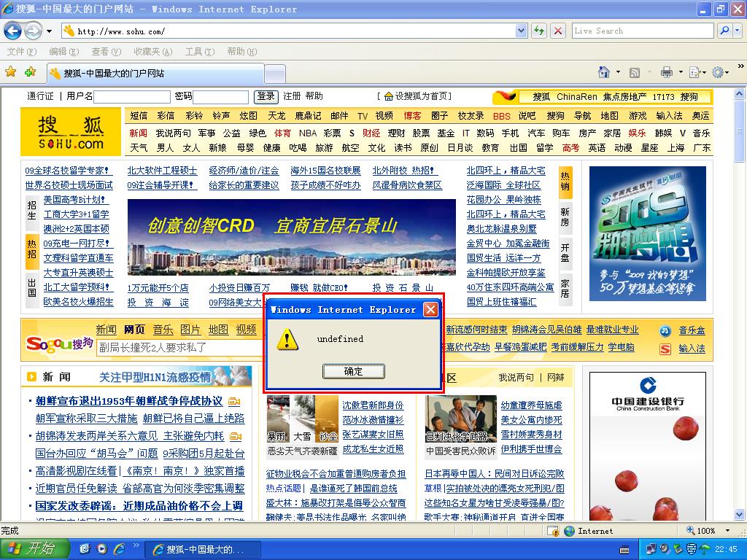Click the Internet security zone status

[x=589, y=531]
